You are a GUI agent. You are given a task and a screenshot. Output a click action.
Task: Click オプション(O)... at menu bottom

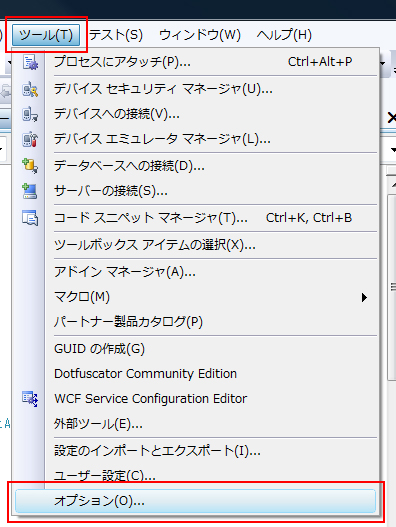click(195, 501)
